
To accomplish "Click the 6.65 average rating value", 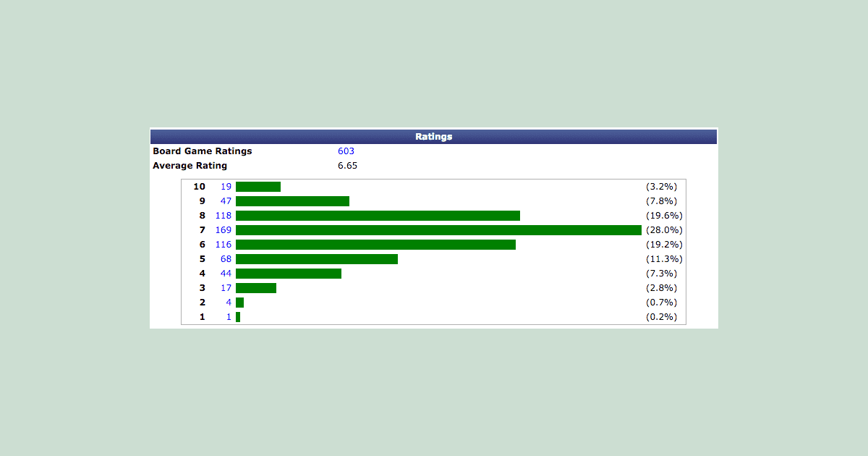I will [347, 166].
